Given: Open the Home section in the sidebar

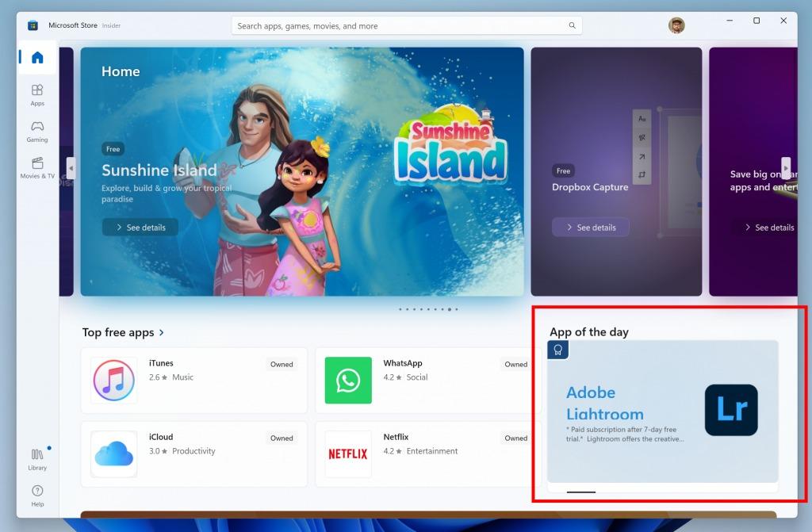Looking at the screenshot, I should (37, 57).
